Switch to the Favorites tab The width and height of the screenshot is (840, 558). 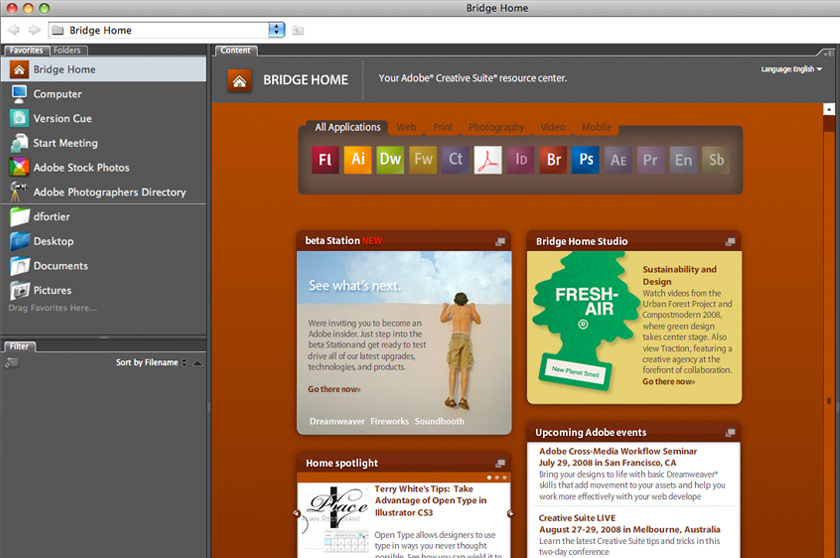26,50
